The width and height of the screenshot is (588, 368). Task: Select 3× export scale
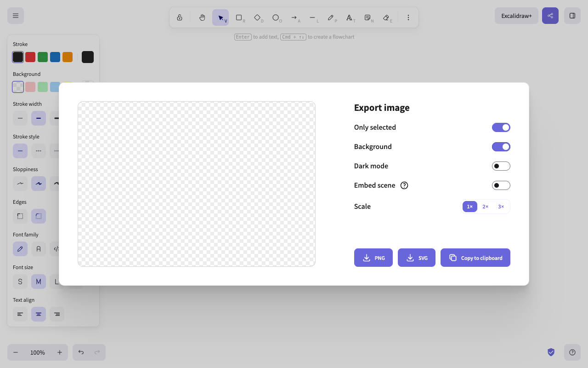coord(501,207)
